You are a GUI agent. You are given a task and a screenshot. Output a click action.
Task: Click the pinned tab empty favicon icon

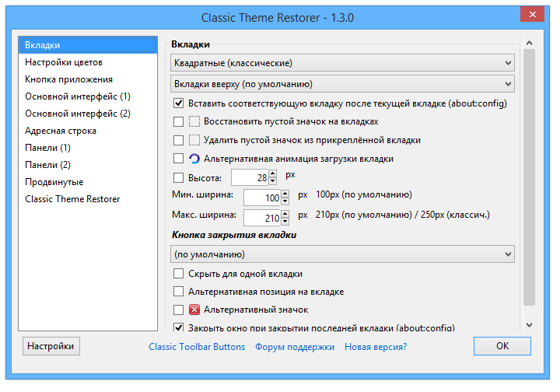(194, 140)
